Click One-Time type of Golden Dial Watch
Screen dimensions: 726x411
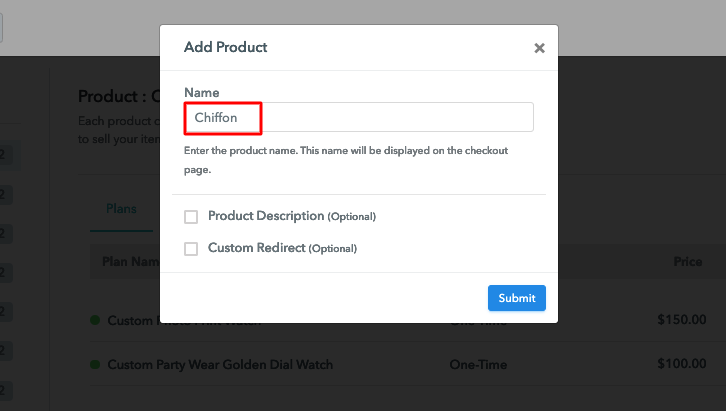pyautogui.click(x=478, y=365)
